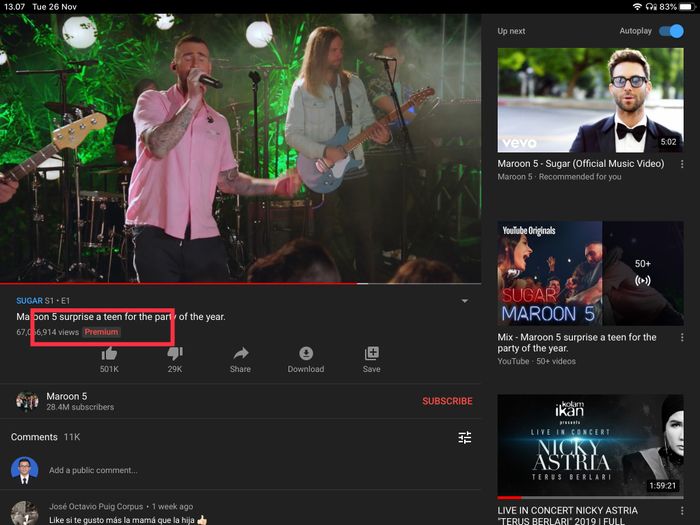The height and width of the screenshot is (525, 700).
Task: Tap the headphones icon in status bar
Action: coord(651,7)
